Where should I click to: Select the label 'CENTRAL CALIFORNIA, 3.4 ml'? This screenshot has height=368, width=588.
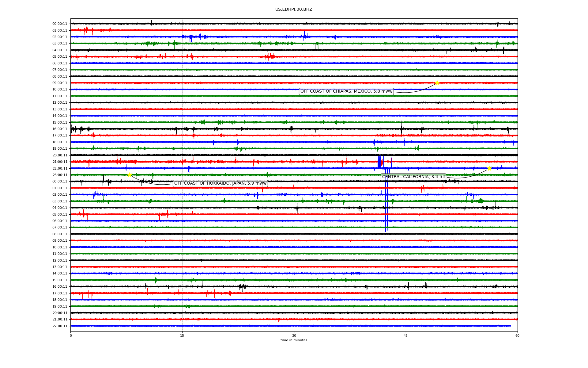[413, 177]
